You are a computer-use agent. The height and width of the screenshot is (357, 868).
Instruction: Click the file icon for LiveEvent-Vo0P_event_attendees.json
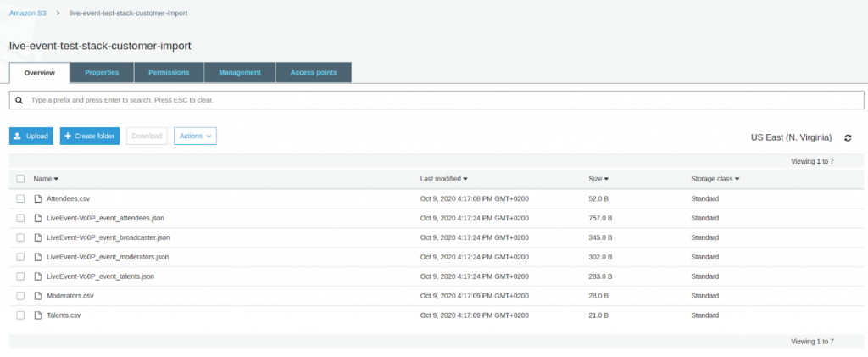pyautogui.click(x=37, y=218)
